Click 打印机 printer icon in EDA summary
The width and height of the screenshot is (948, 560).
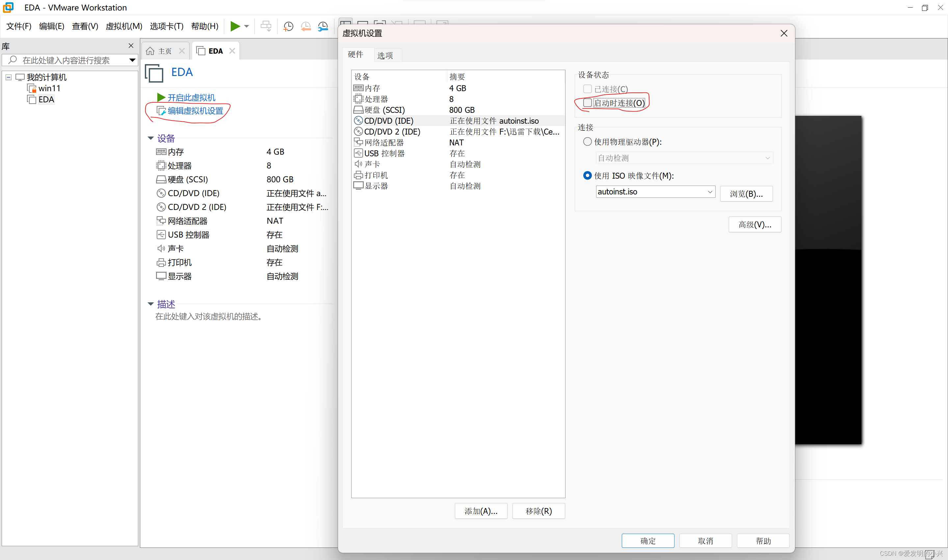tap(161, 262)
